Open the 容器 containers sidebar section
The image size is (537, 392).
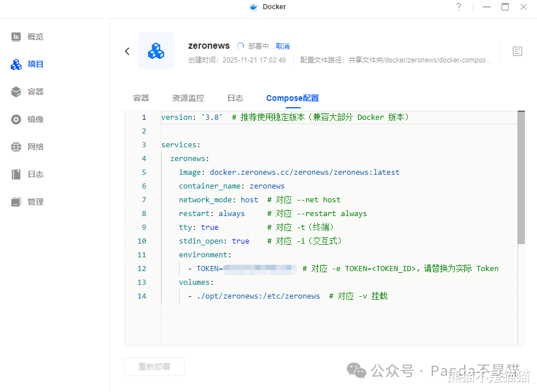coord(28,92)
